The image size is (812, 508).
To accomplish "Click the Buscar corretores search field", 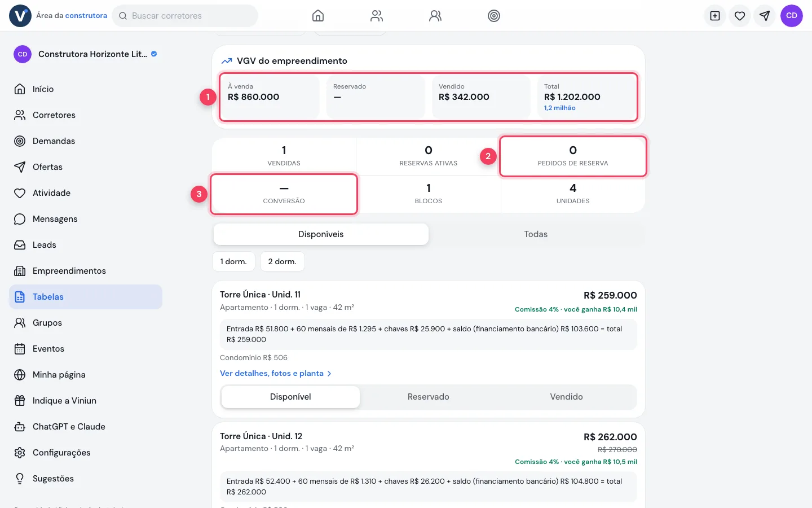I will pyautogui.click(x=185, y=16).
